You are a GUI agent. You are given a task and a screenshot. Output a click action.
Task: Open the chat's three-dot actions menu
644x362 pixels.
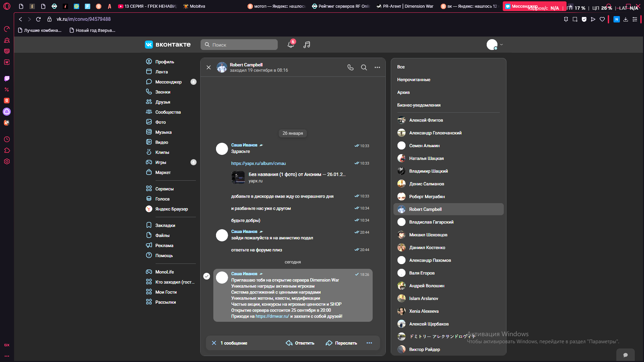tap(377, 67)
